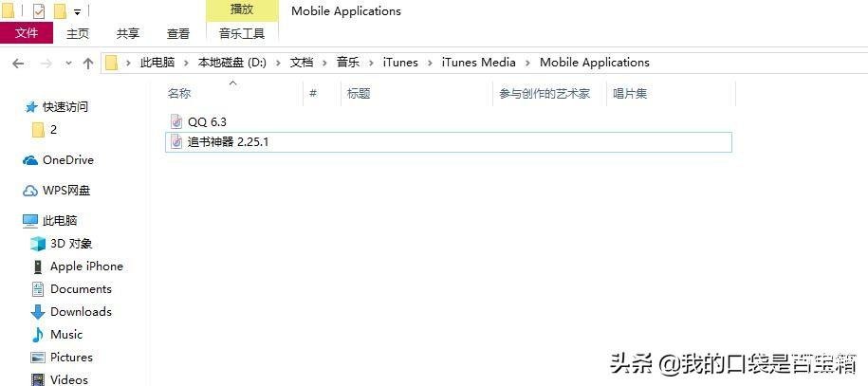Open the recent locations dropdown arrow
868x386 pixels.
(68, 64)
